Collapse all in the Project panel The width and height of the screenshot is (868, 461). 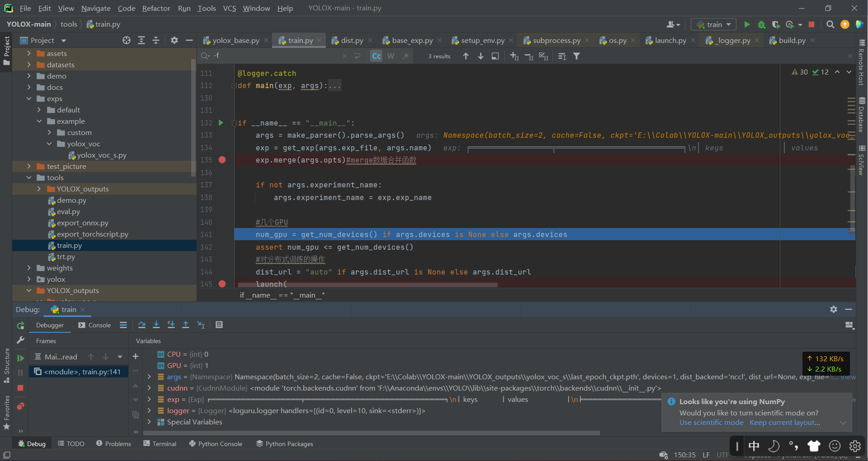point(156,40)
